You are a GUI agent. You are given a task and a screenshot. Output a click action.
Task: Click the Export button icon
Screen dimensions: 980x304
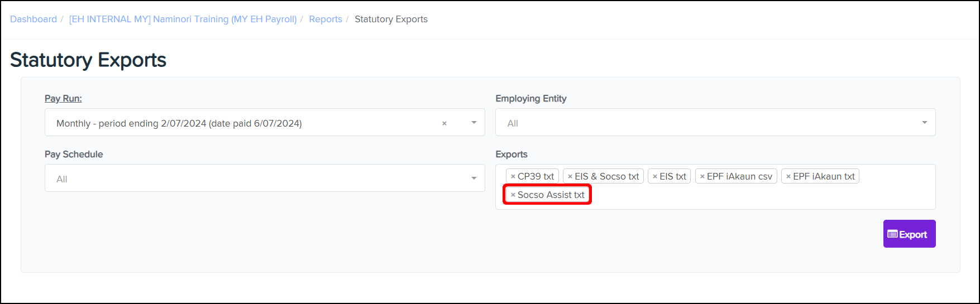click(893, 234)
